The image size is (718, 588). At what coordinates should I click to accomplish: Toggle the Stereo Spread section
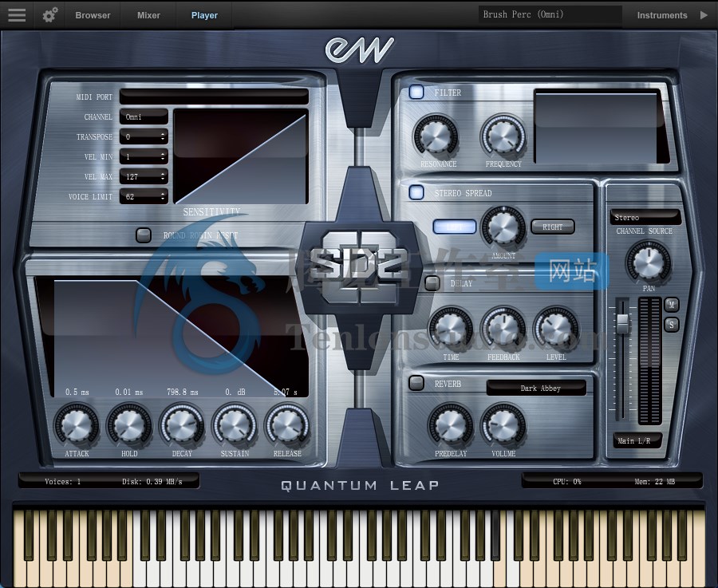tap(416, 192)
